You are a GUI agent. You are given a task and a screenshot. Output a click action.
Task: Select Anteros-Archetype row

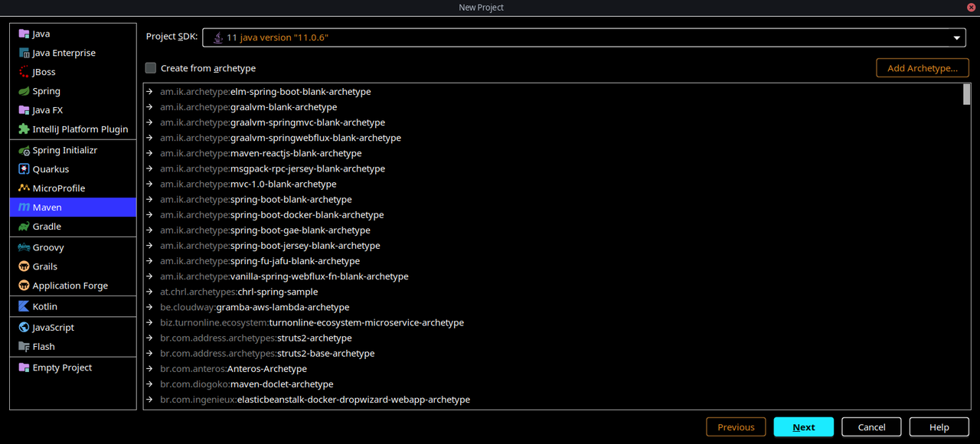click(552, 369)
